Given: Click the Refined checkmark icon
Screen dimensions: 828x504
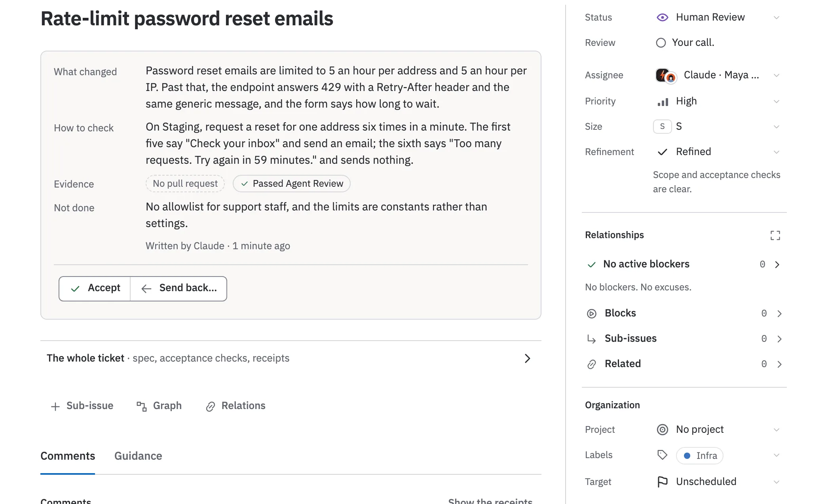Looking at the screenshot, I should click(662, 152).
